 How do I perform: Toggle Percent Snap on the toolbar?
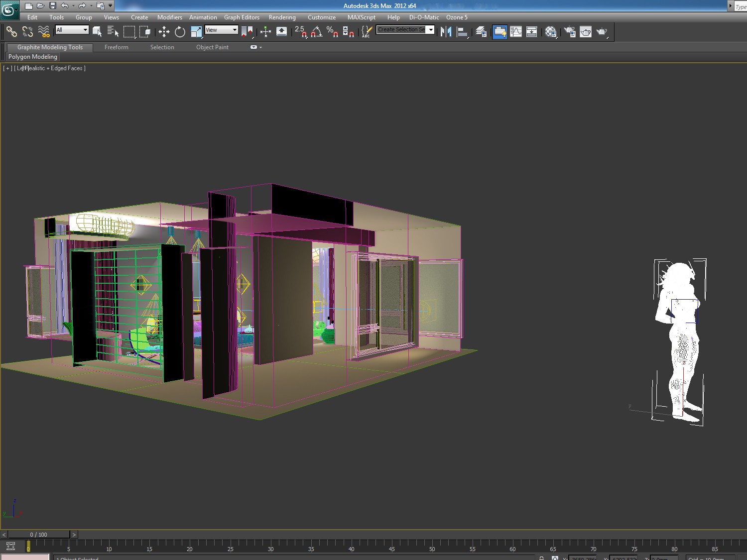coord(332,32)
